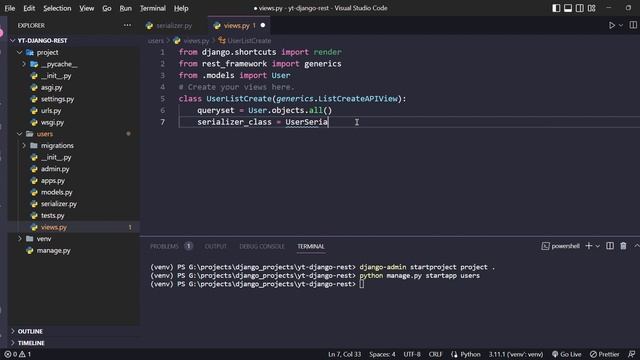This screenshot has width=640, height=360.
Task: Change indentation via Spaces: 4
Action: tap(382, 354)
